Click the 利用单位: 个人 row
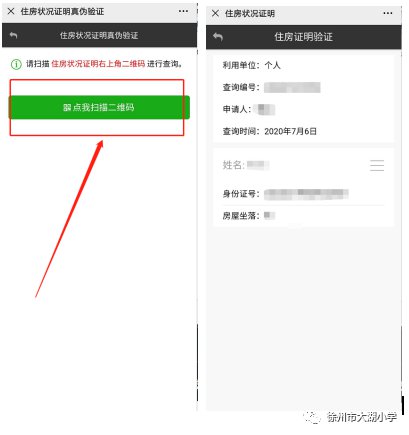Image resolution: width=409 pixels, height=435 pixels. [252, 65]
